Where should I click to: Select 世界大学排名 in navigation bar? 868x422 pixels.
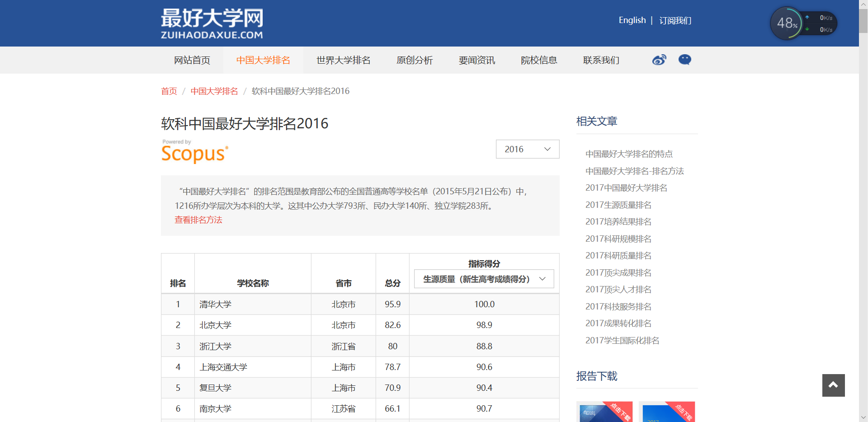tap(343, 60)
